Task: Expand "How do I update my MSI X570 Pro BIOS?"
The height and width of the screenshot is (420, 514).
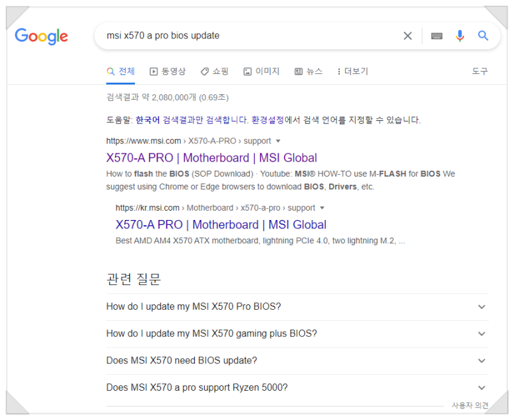Action: [297, 306]
